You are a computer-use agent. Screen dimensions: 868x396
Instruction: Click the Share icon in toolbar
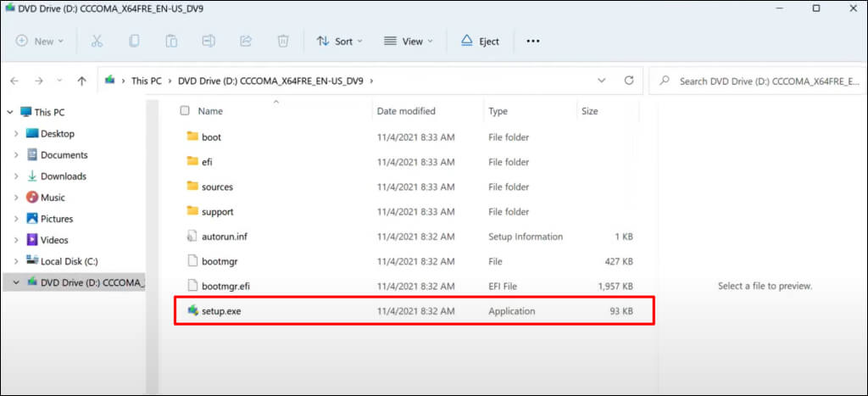click(246, 41)
